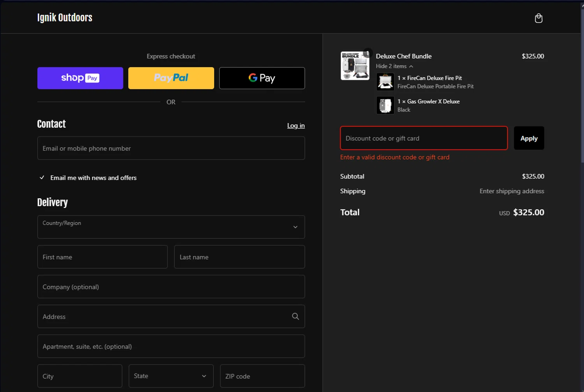Click the Log in link
This screenshot has width=584, height=392.
pyautogui.click(x=296, y=126)
